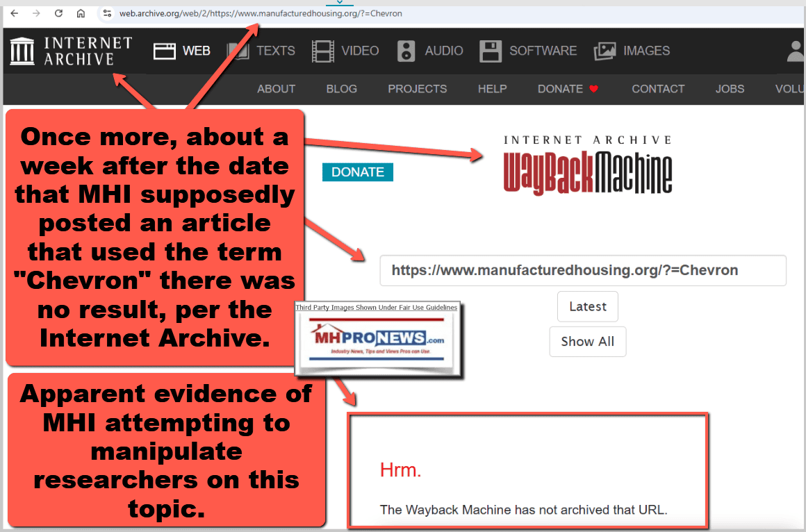This screenshot has height=532, width=806.
Task: Focus the browser address bar URL
Action: (261, 13)
